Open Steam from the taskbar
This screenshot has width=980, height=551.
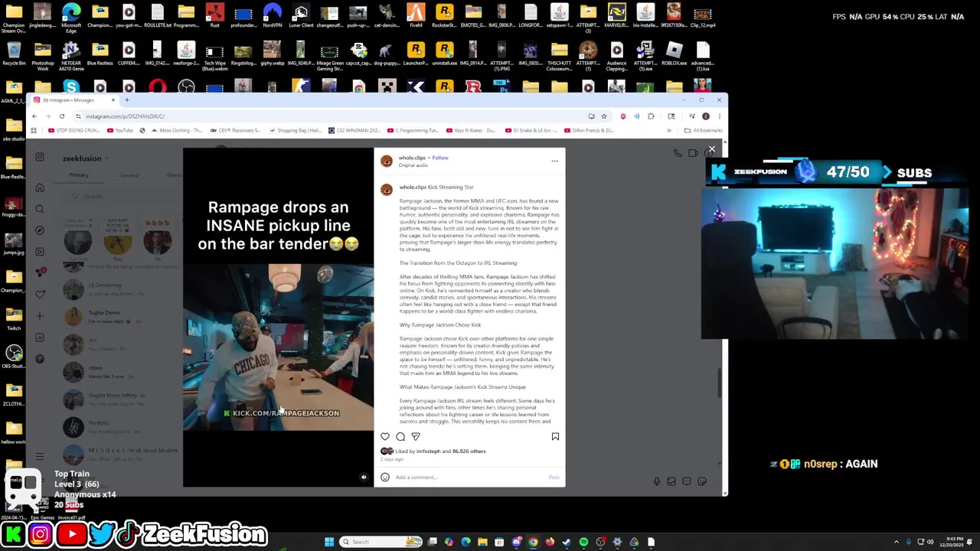pyautogui.click(x=567, y=542)
